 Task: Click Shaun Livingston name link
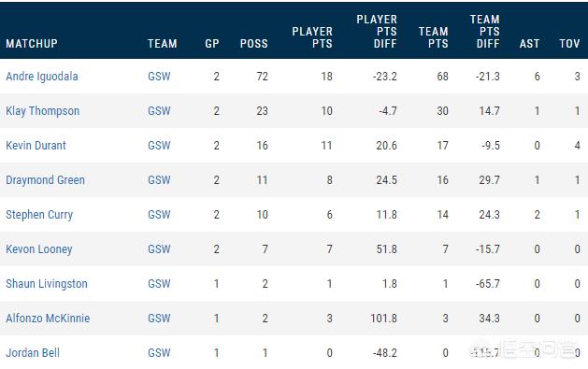click(47, 284)
